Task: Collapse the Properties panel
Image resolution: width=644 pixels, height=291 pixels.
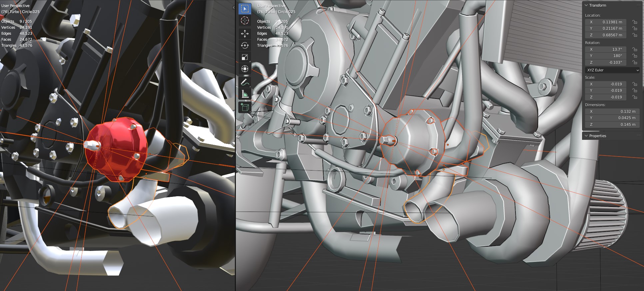Action: (x=586, y=136)
